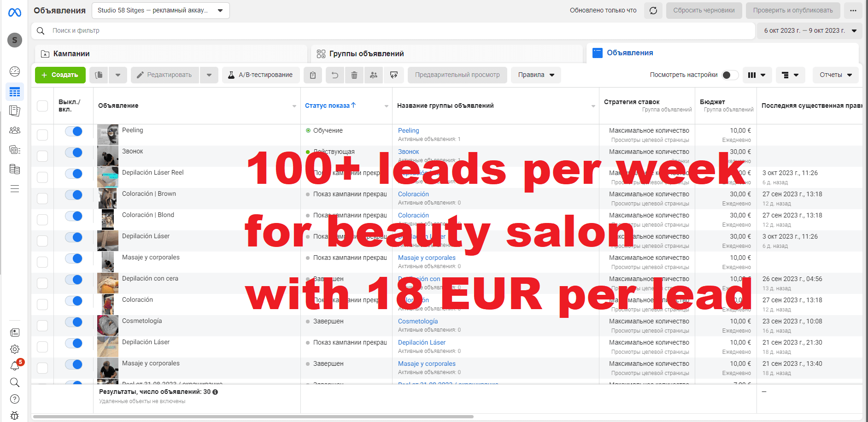The height and width of the screenshot is (422, 868).
Task: Toggle the Peeling ad on/off switch
Action: (x=74, y=131)
